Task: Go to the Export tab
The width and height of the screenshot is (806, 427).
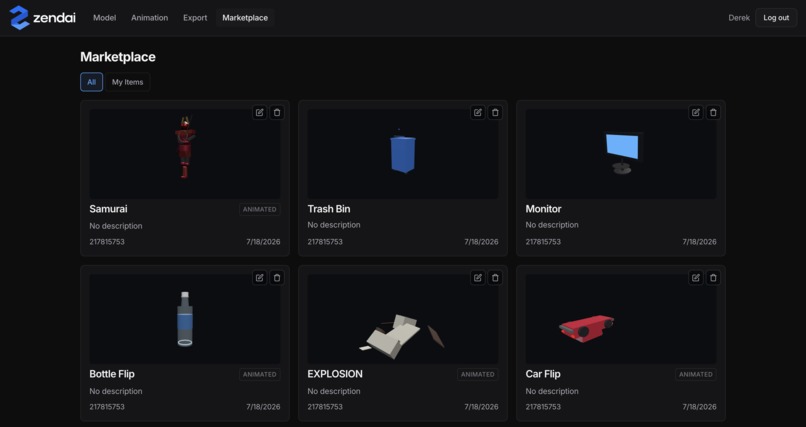Action: pyautogui.click(x=195, y=17)
